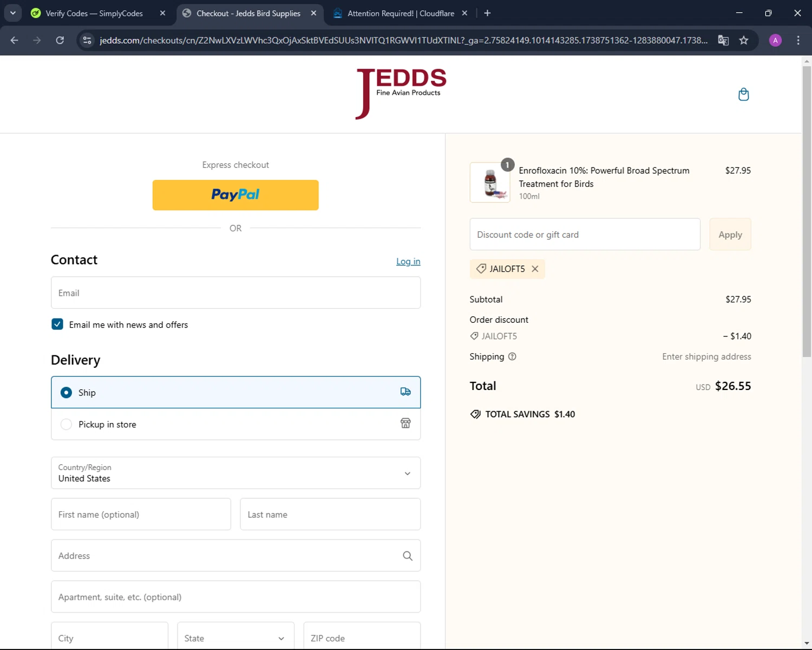Image resolution: width=812 pixels, height=650 pixels.
Task: Open the State dropdown
Action: tap(235, 636)
